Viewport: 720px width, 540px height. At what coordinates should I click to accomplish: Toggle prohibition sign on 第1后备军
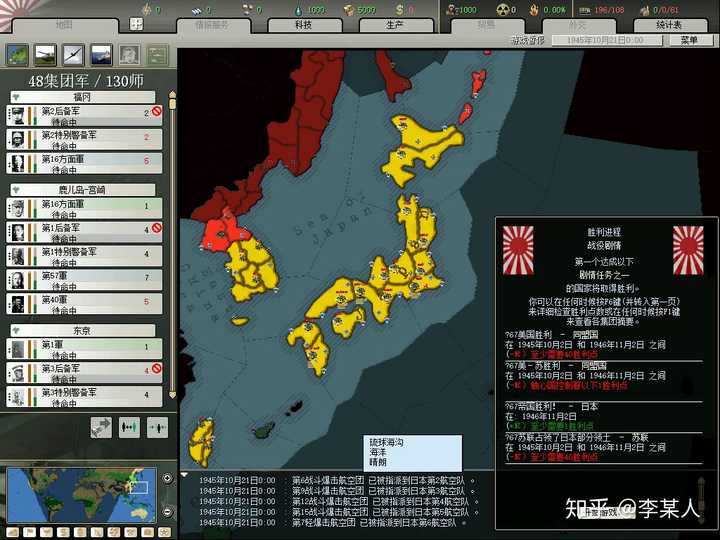[x=157, y=228]
